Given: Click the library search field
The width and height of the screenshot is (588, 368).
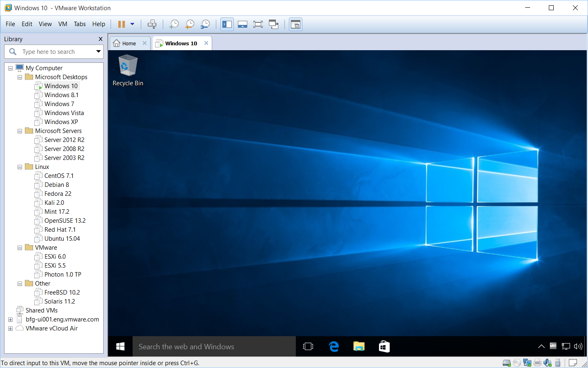Looking at the screenshot, I should 53,51.
